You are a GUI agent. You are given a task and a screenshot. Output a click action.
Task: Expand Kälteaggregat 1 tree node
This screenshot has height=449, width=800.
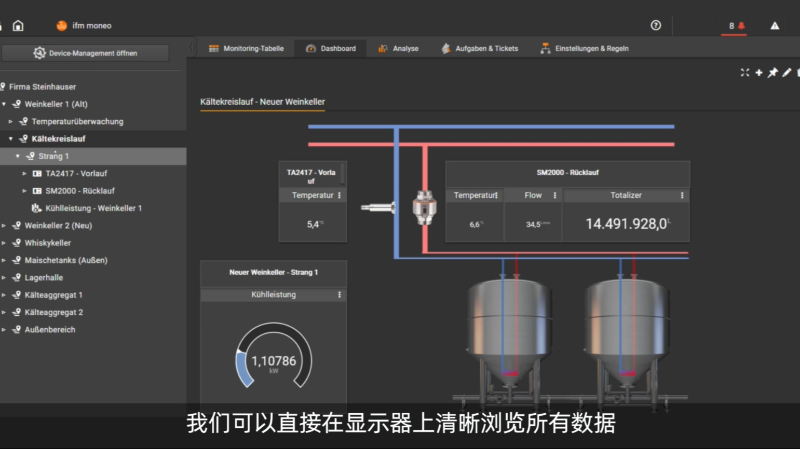4,295
